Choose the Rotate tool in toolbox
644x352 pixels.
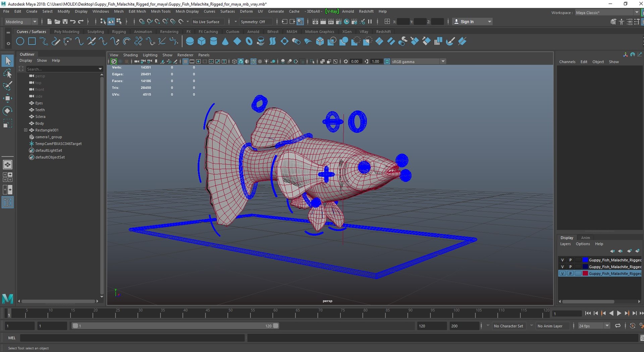coord(8,110)
